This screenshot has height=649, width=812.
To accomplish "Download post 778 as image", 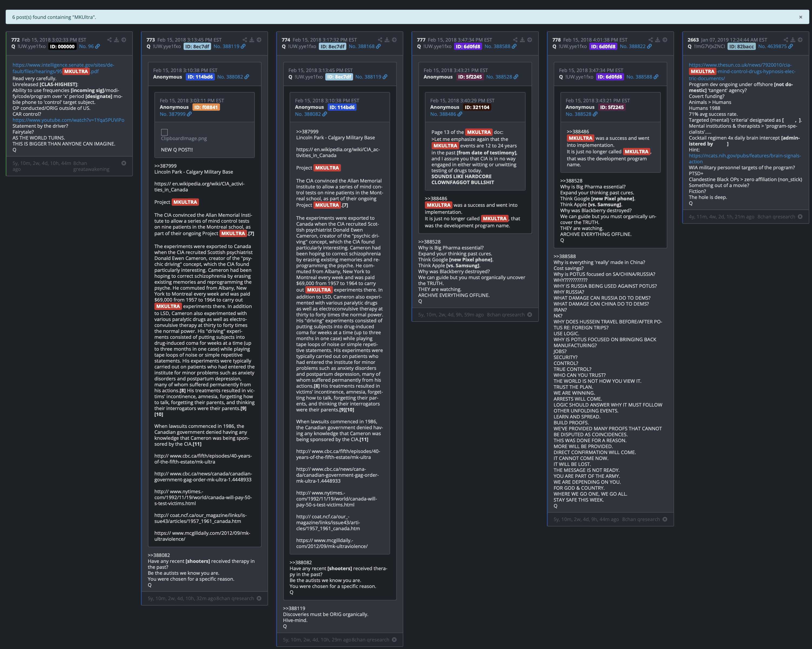I will tap(658, 40).
